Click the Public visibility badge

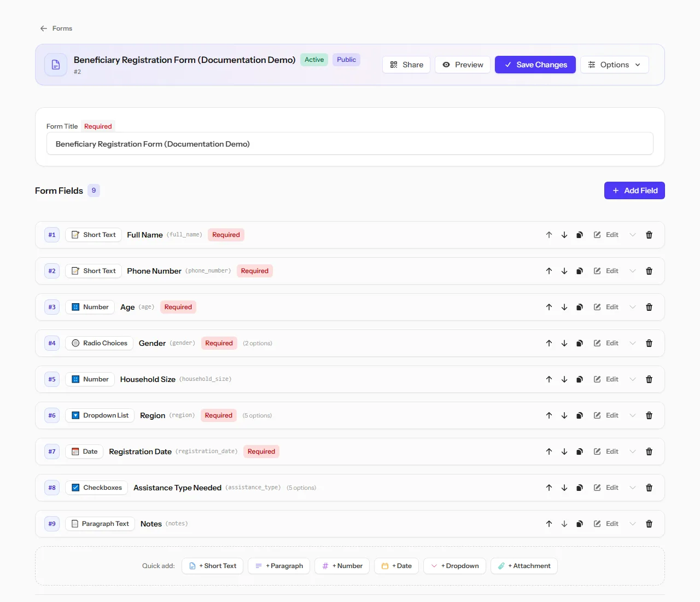coord(346,60)
